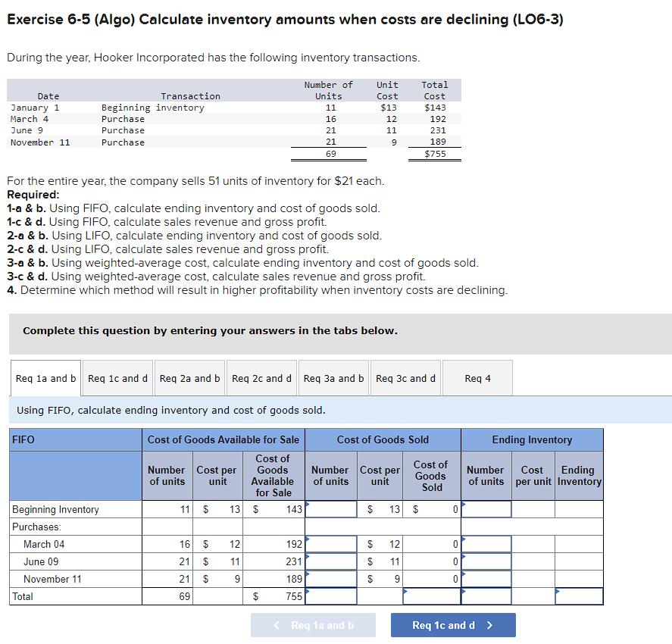Click Ending Inventory units cell for March 04
The width and height of the screenshot is (672, 644).
(486, 543)
